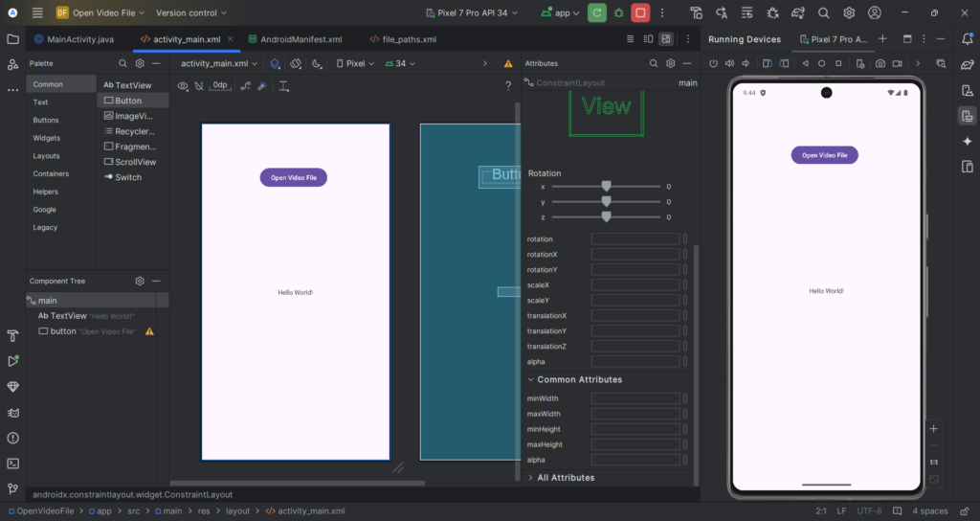Expand All Attributes section
Image resolution: width=980 pixels, height=521 pixels.
(x=530, y=478)
